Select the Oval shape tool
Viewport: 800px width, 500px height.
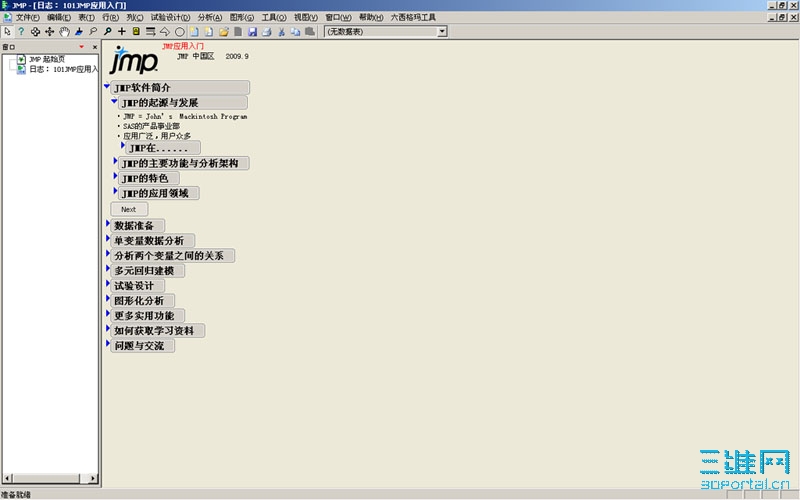coord(180,32)
